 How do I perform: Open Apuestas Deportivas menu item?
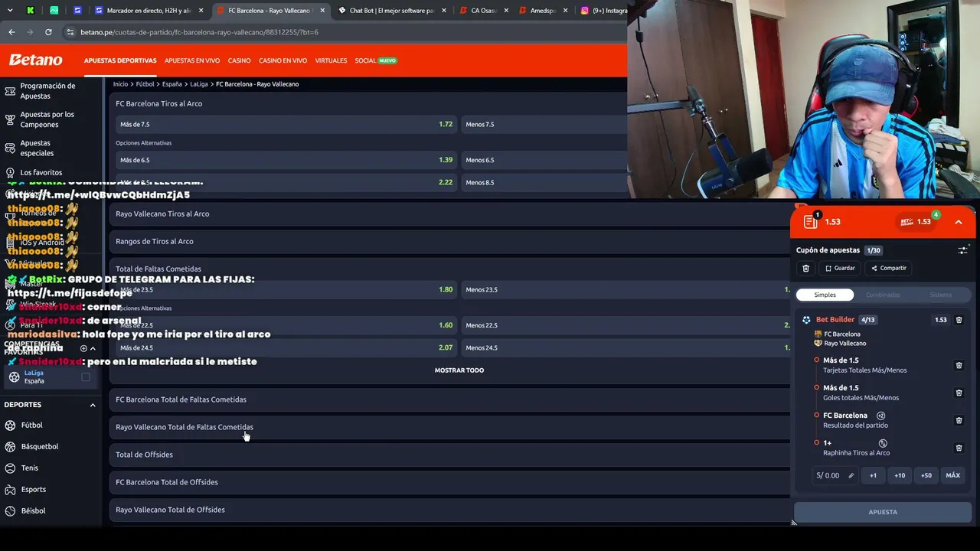[120, 60]
